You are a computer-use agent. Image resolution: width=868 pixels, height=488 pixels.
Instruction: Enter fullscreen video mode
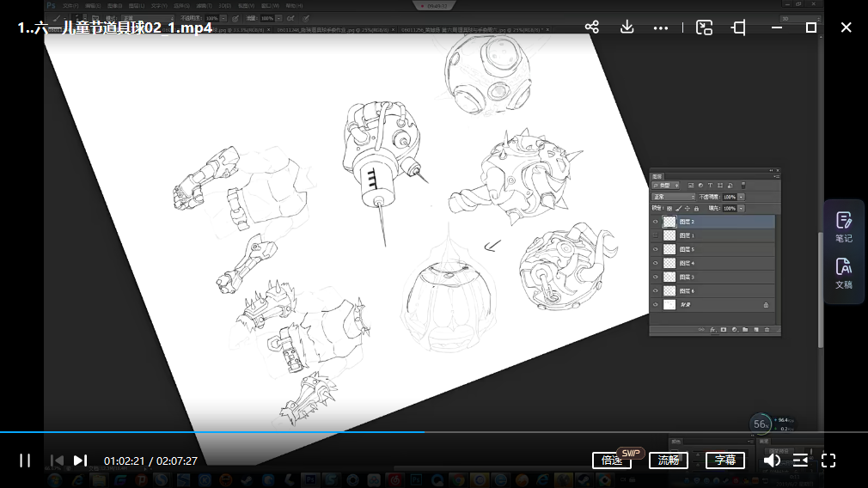click(828, 461)
